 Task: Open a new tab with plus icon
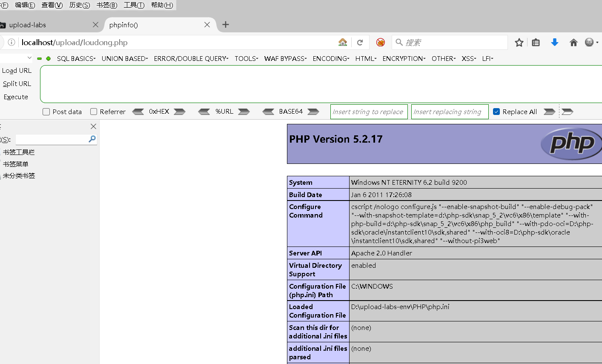(x=226, y=25)
